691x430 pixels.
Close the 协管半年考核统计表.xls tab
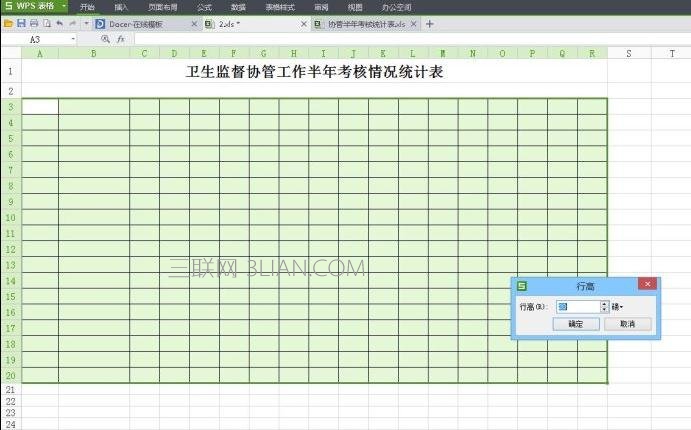(x=413, y=24)
